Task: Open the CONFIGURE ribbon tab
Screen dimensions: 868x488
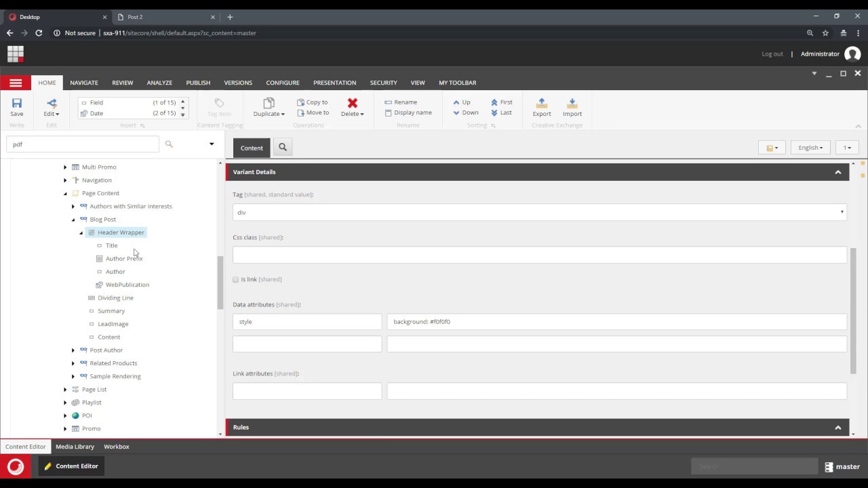Action: coord(283,83)
